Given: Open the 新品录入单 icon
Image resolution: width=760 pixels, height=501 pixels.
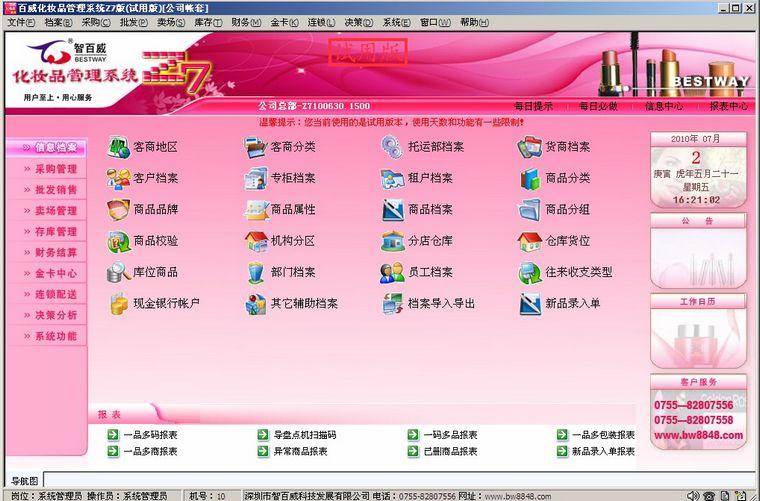Looking at the screenshot, I should tap(529, 304).
